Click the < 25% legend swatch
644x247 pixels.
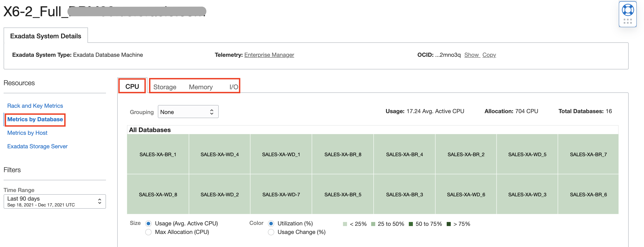(x=345, y=224)
